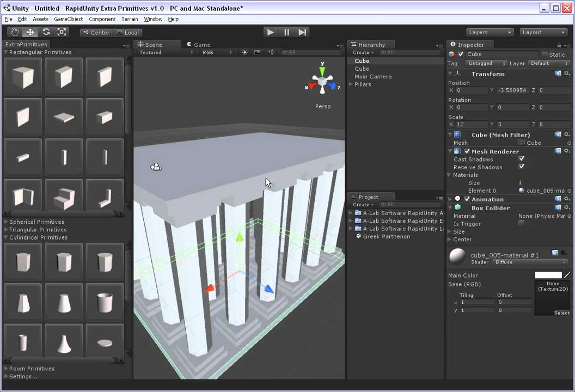
Task: Switch pivot mode Center toggle
Action: [x=96, y=33]
